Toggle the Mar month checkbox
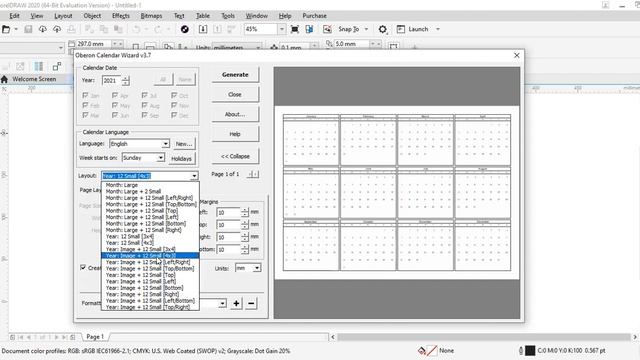640x360 pixels. click(x=85, y=115)
